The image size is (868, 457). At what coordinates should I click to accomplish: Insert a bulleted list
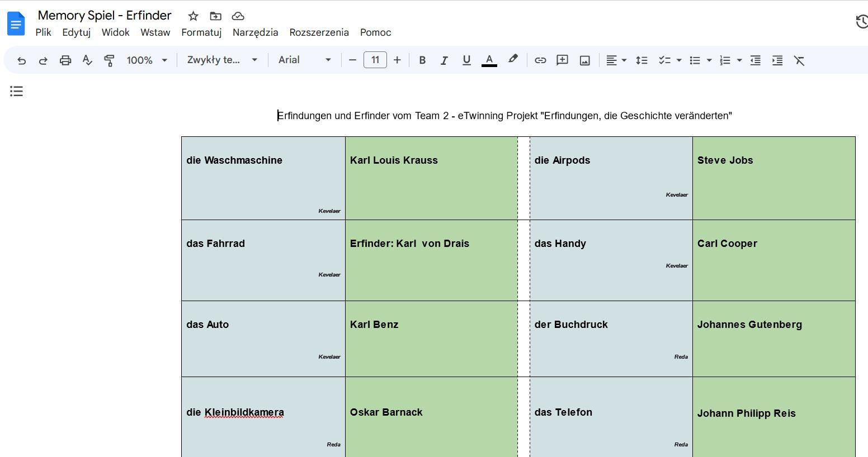(695, 60)
